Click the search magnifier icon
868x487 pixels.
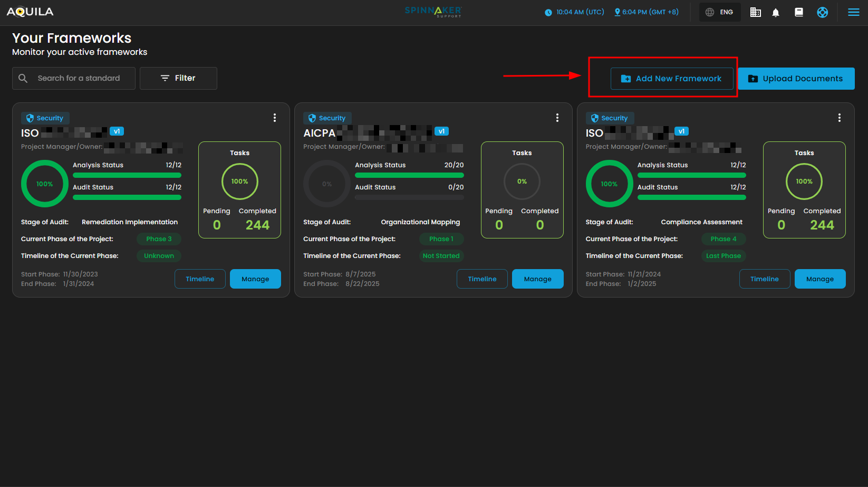pyautogui.click(x=23, y=78)
